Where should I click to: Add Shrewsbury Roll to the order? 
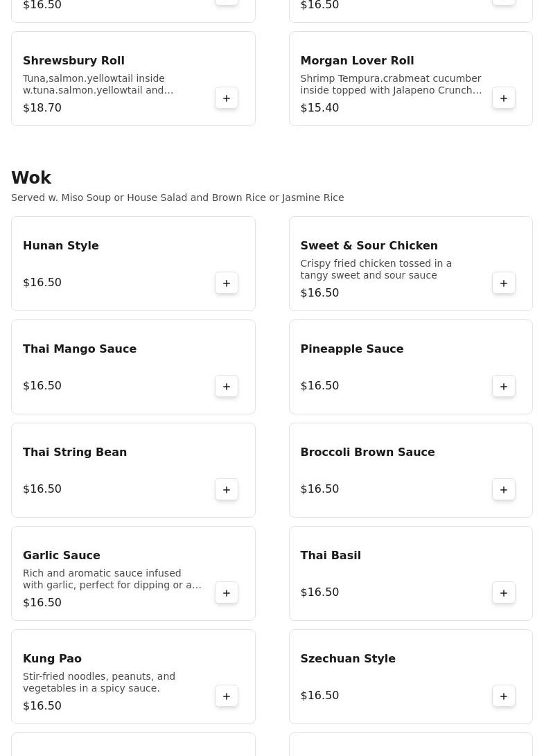(x=227, y=98)
